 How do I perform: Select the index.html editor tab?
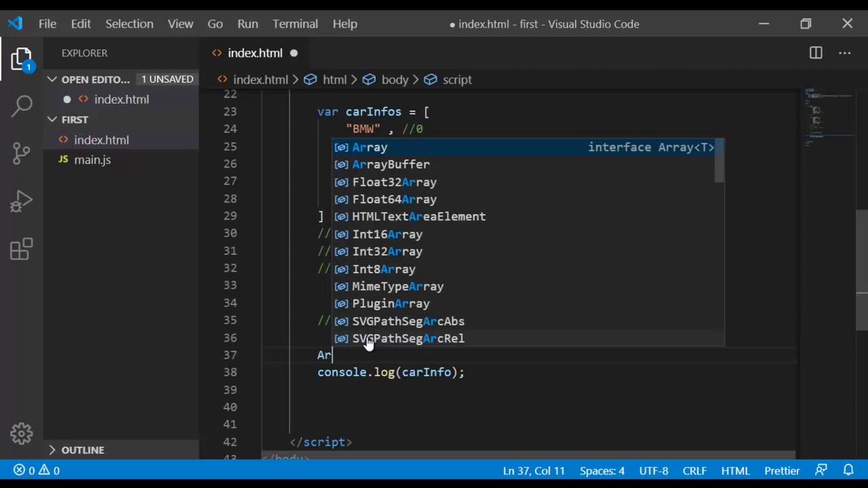coord(254,53)
